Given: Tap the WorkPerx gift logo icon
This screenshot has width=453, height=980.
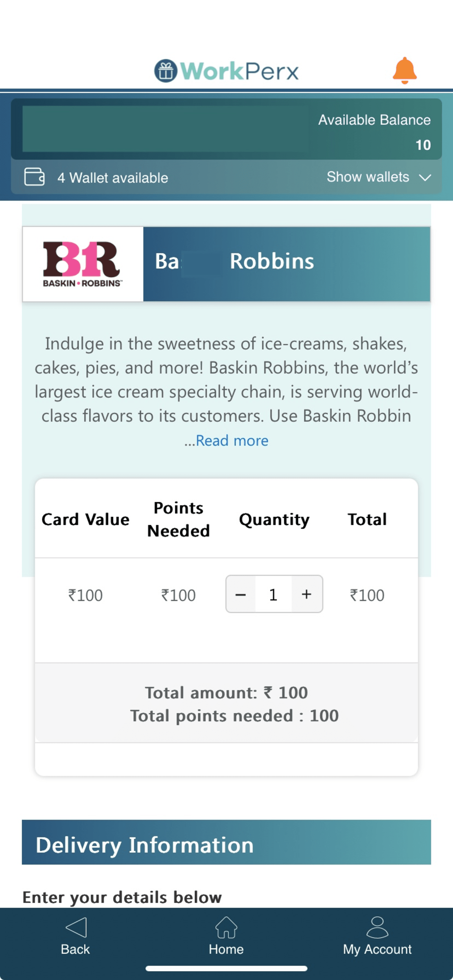Looking at the screenshot, I should click(x=166, y=71).
